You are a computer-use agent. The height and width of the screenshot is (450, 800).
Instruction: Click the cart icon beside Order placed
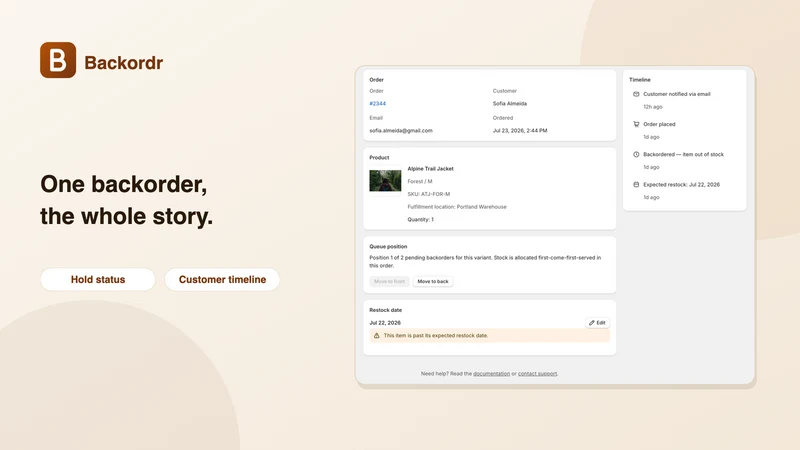[x=636, y=124]
